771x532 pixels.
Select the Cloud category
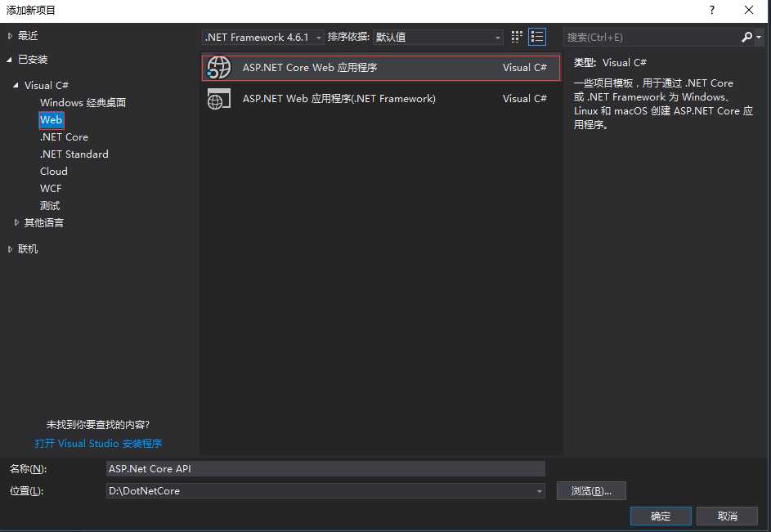pyautogui.click(x=54, y=172)
